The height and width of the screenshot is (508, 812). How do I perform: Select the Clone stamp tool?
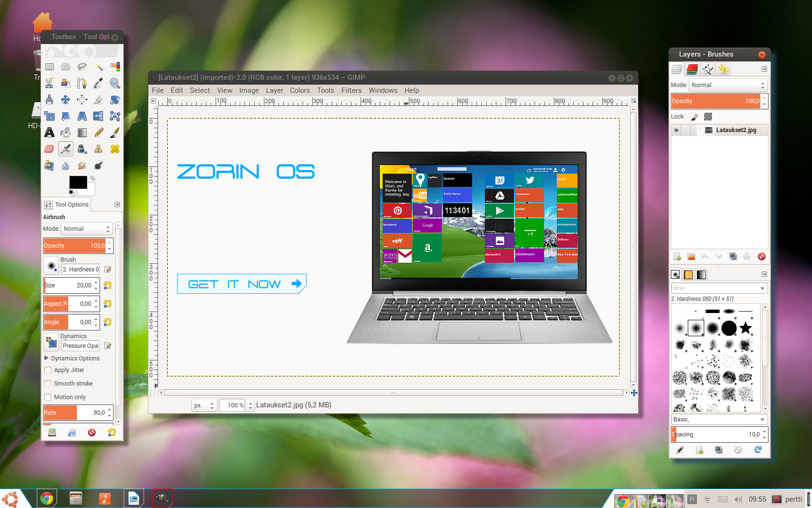click(x=99, y=149)
